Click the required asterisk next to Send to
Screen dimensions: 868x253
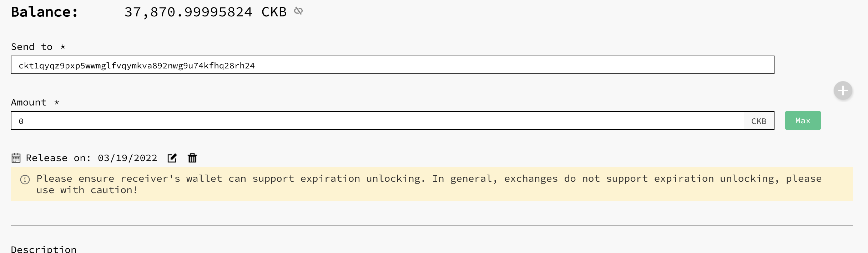coord(63,46)
